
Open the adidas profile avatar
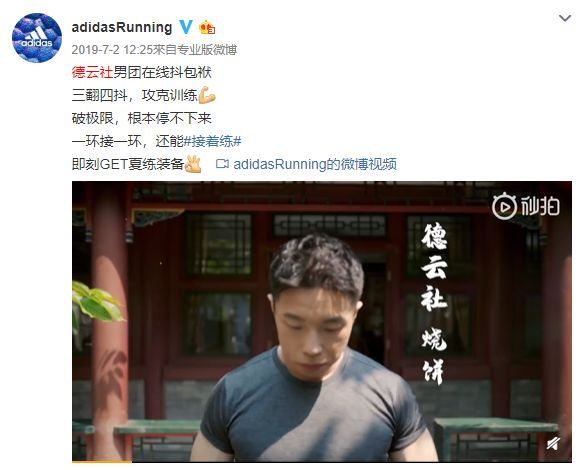pyautogui.click(x=37, y=38)
